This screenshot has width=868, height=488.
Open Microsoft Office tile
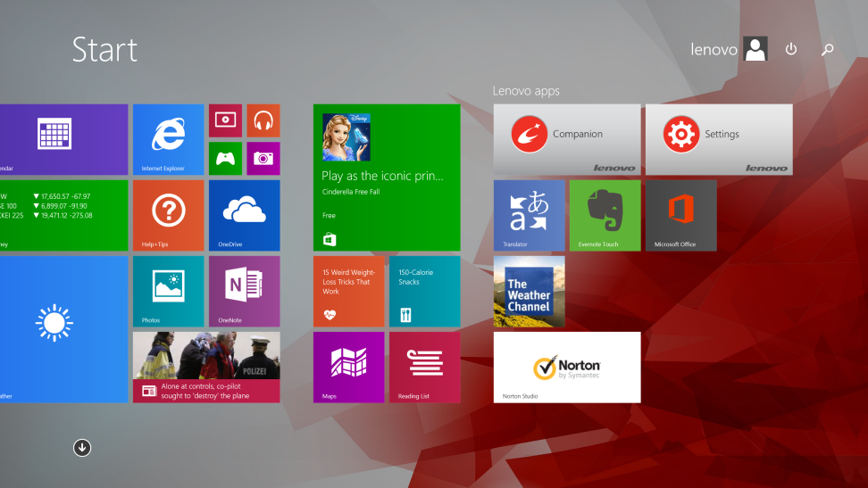[680, 215]
